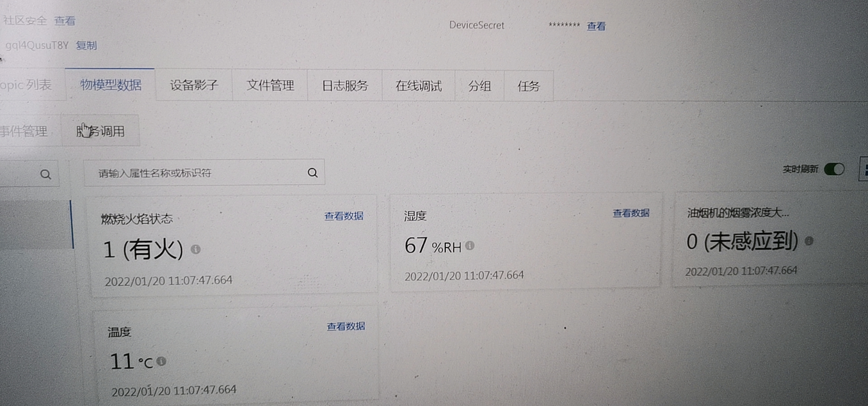Select the 服务调用 sub-tab

(x=100, y=131)
